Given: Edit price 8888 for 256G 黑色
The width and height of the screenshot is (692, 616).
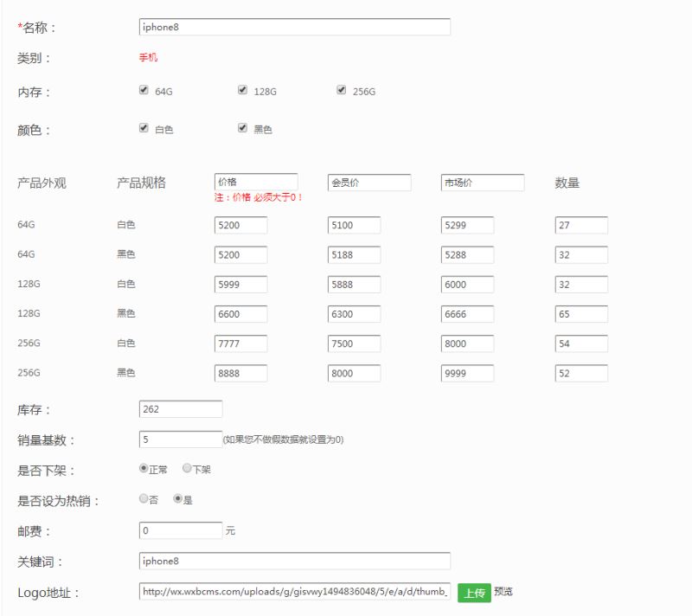Looking at the screenshot, I should click(240, 373).
